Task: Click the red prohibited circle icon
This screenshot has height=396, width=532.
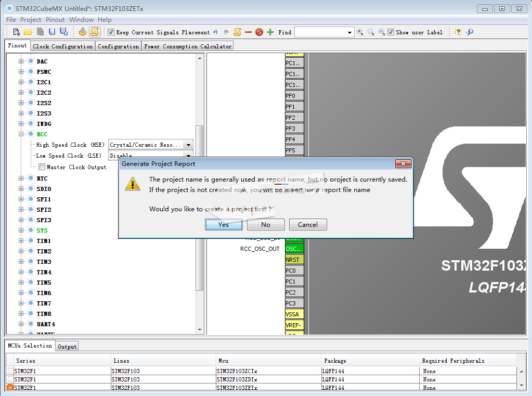Action: 259,32
